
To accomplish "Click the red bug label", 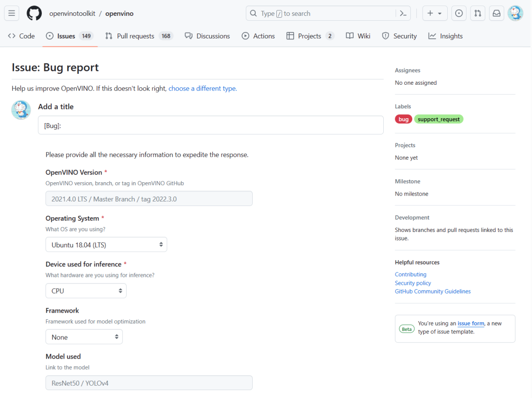I will (403, 119).
